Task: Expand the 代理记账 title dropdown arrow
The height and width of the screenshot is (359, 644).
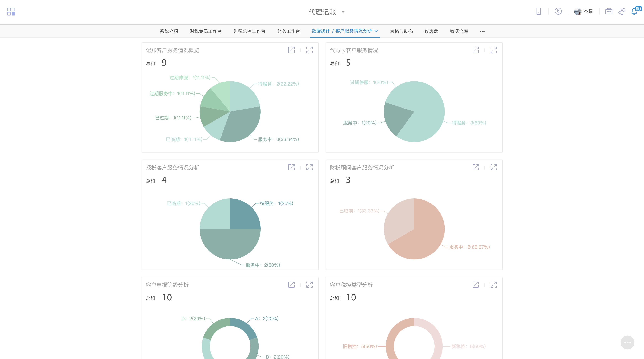Action: [x=343, y=12]
